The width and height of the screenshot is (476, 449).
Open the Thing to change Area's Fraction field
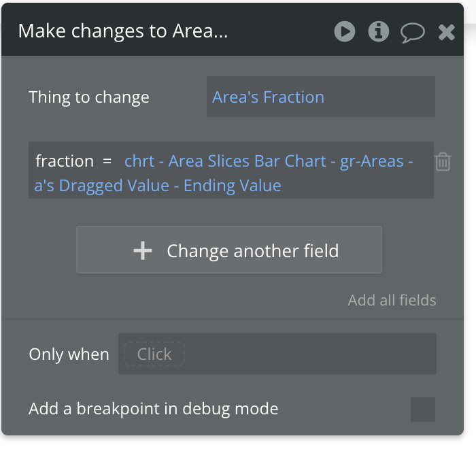coord(320,97)
